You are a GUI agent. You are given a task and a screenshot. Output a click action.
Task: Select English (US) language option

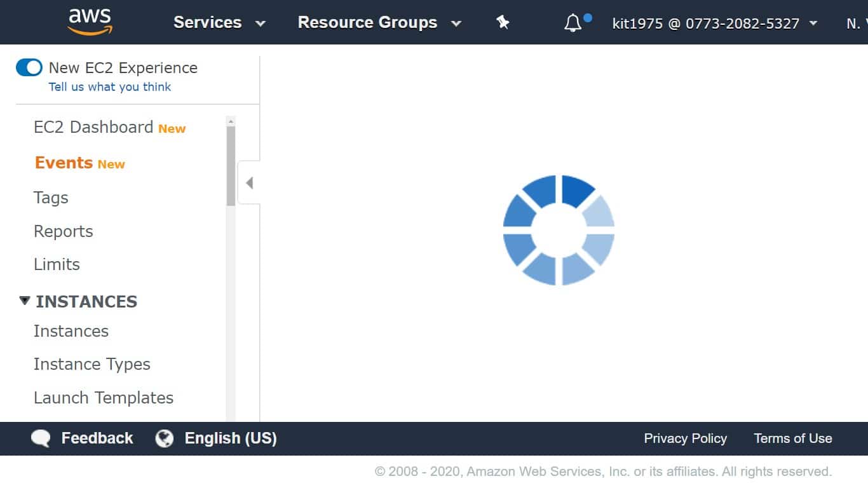point(231,438)
